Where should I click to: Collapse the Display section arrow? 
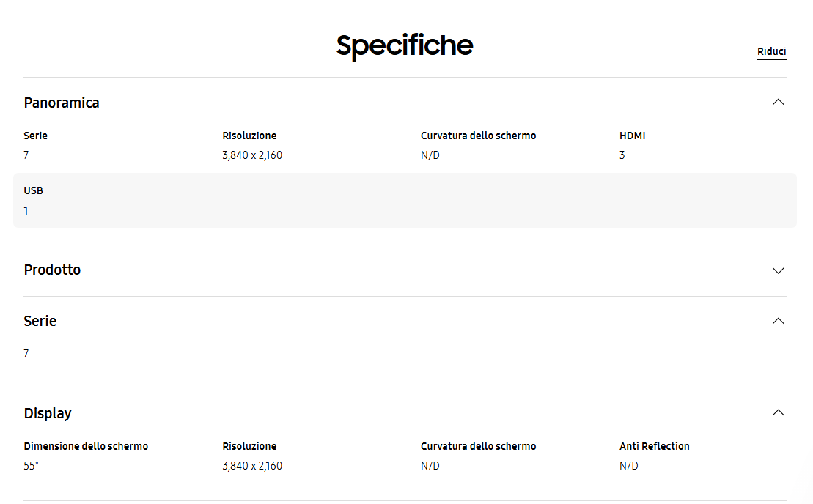pyautogui.click(x=778, y=413)
